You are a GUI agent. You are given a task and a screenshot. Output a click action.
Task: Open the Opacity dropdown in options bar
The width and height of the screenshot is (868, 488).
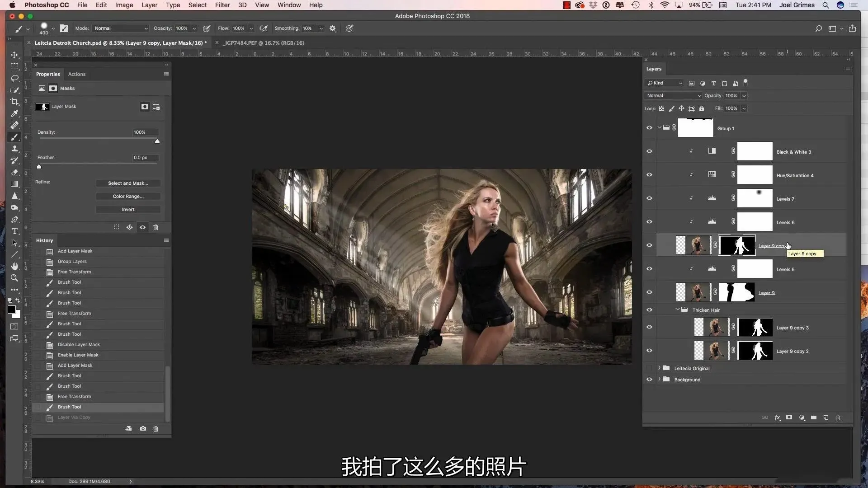[194, 28]
